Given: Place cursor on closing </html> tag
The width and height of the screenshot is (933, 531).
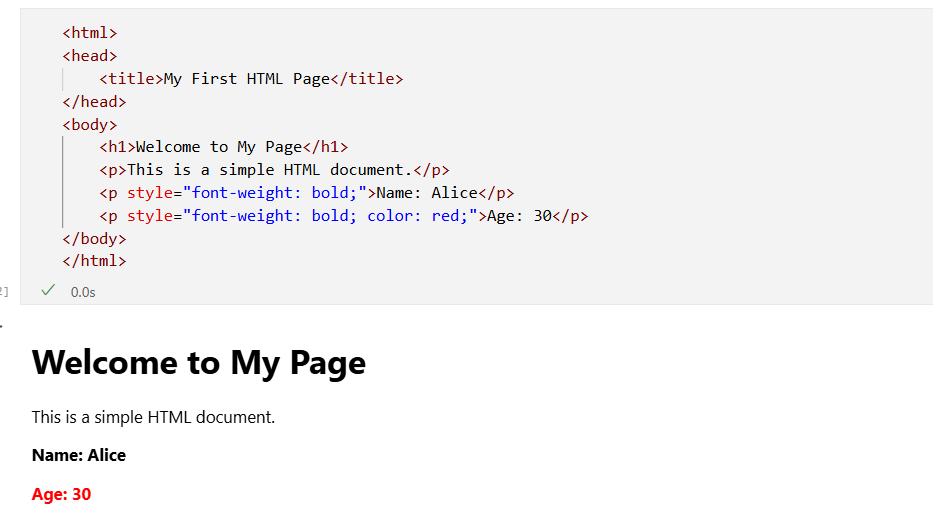Looking at the screenshot, I should click(x=94, y=262).
